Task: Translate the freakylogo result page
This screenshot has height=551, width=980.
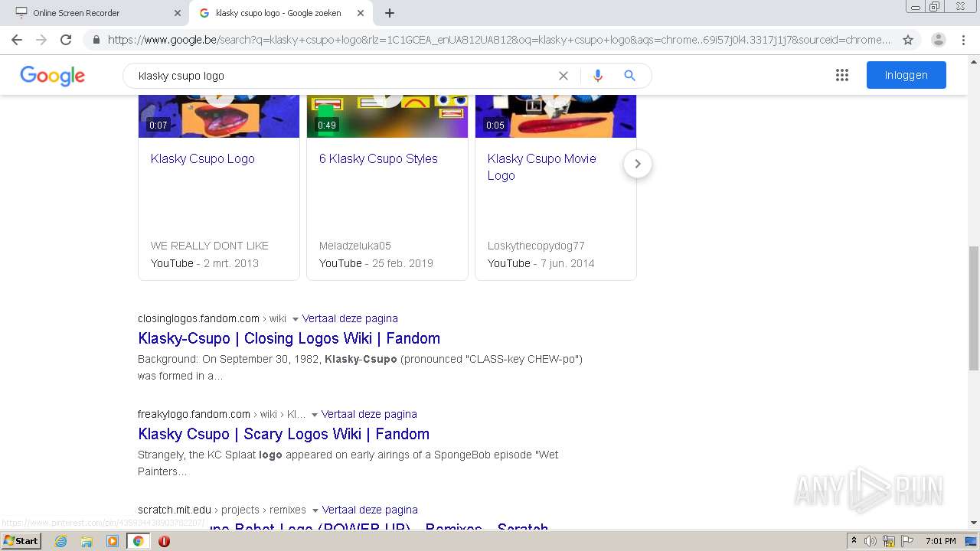Action: pyautogui.click(x=369, y=414)
